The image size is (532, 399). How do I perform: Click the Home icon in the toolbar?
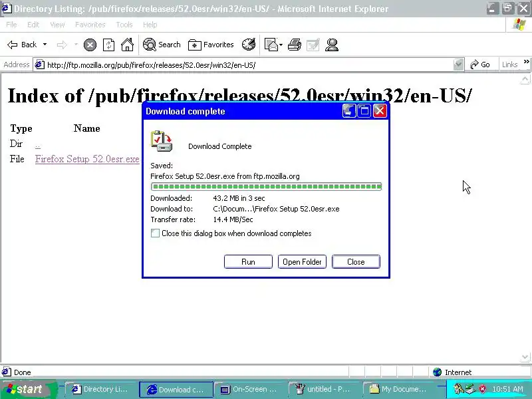(x=128, y=45)
